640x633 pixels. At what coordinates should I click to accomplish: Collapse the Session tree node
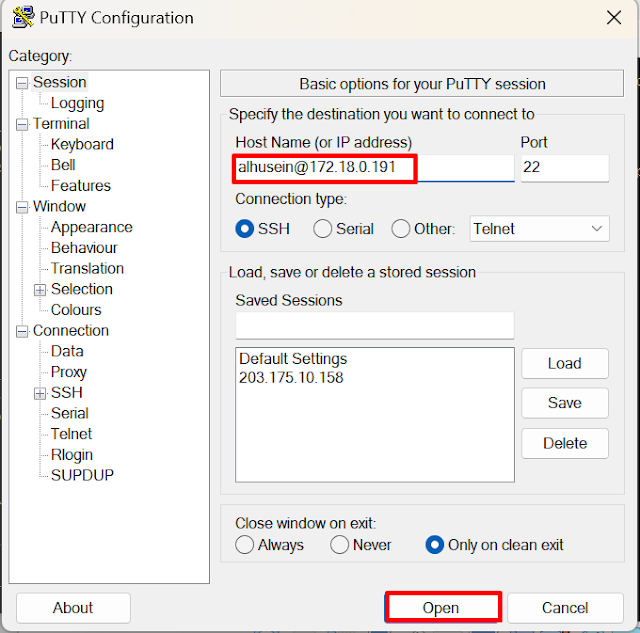point(22,83)
